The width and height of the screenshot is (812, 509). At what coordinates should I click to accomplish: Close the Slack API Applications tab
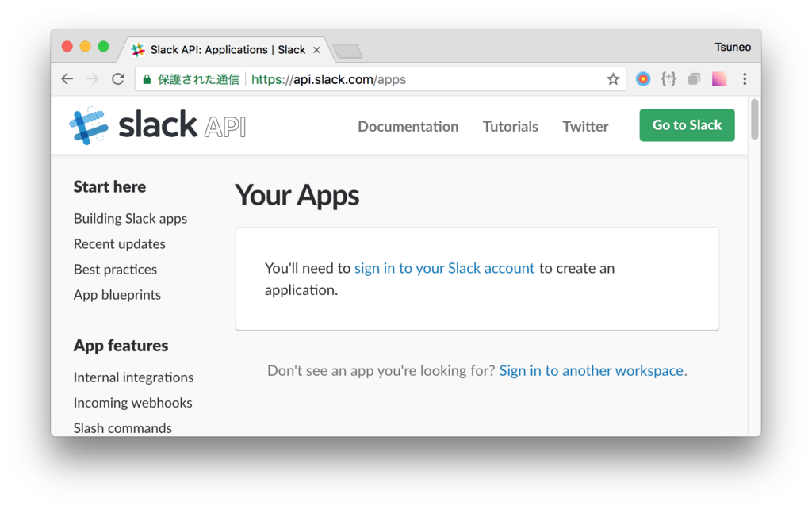click(x=316, y=50)
